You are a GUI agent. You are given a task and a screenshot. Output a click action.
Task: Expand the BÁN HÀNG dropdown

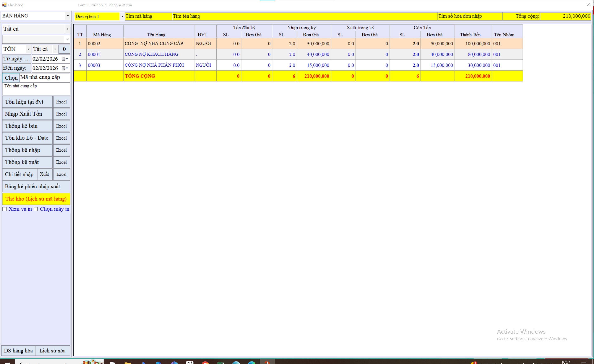(68, 16)
